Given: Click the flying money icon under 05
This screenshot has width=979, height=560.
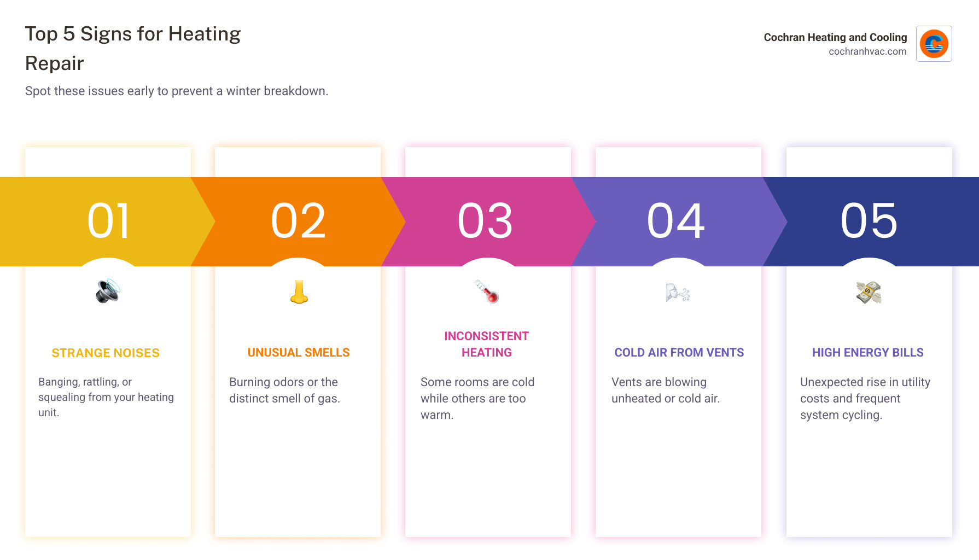Looking at the screenshot, I should coord(869,292).
